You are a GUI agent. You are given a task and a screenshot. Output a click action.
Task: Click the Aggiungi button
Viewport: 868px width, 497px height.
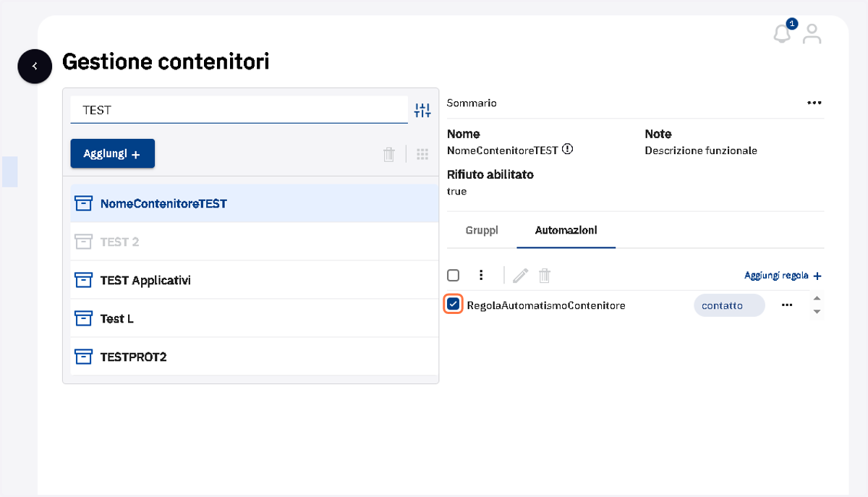pos(112,153)
